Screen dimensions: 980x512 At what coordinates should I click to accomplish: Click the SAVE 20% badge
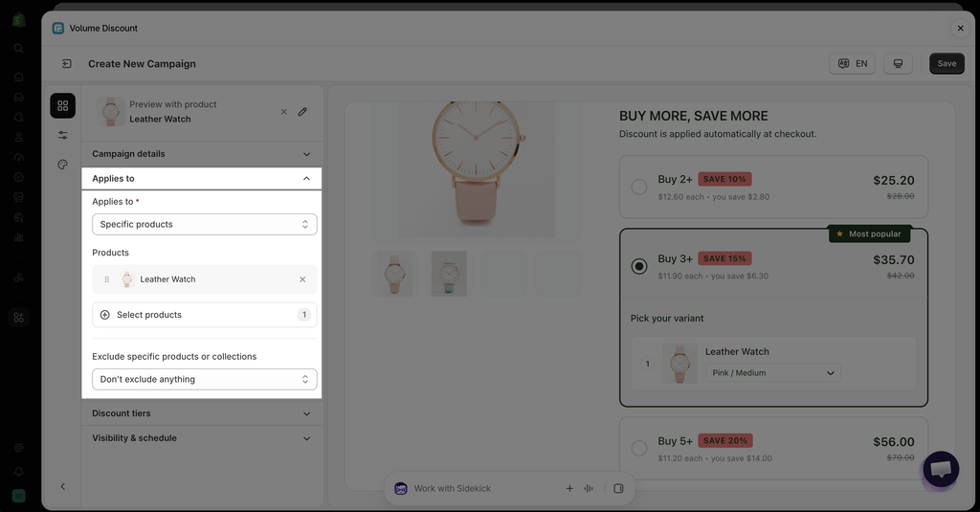coord(725,441)
